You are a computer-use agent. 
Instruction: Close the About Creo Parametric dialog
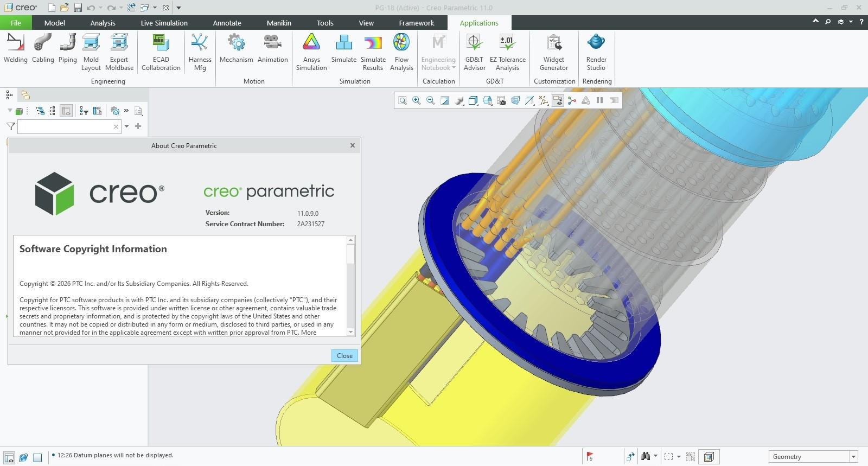[x=345, y=355]
